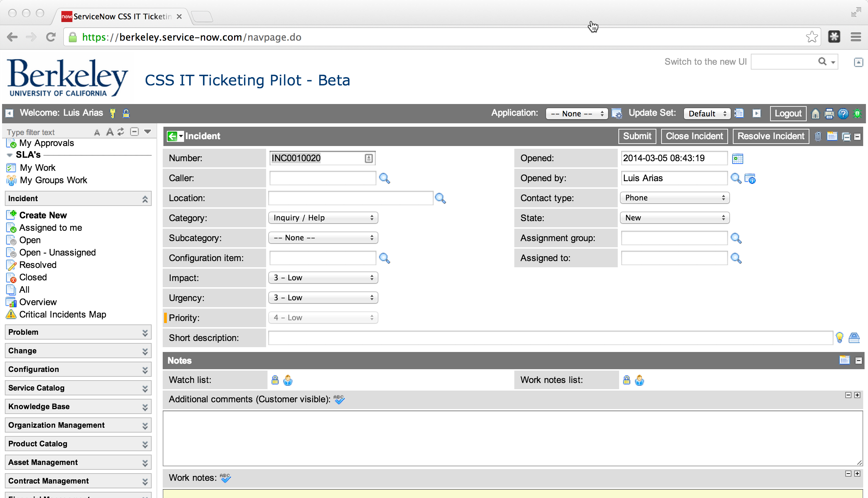Click the Configuration item lookup icon
This screenshot has height=498, width=868.
tap(384, 258)
